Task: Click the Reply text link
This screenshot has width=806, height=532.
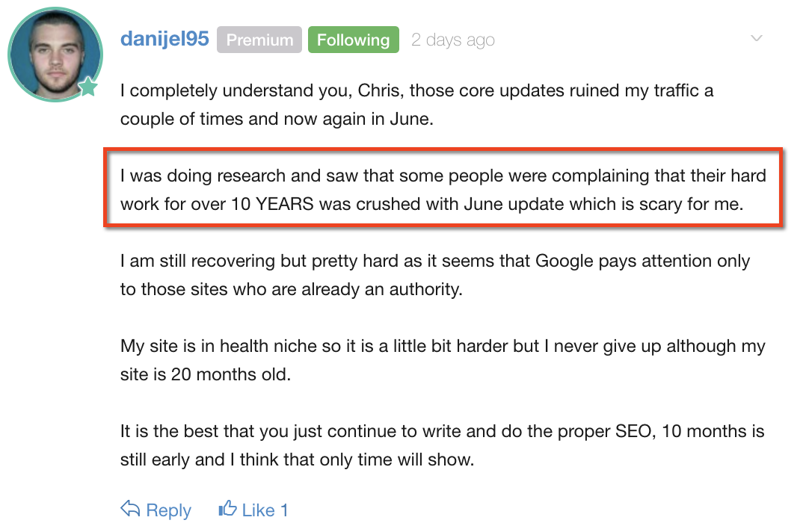Action: pos(169,510)
